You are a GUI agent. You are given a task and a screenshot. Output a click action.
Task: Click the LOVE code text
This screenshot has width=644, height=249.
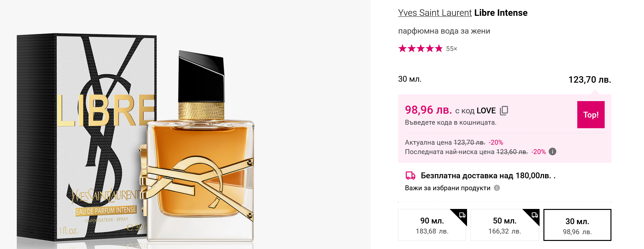[486, 111]
